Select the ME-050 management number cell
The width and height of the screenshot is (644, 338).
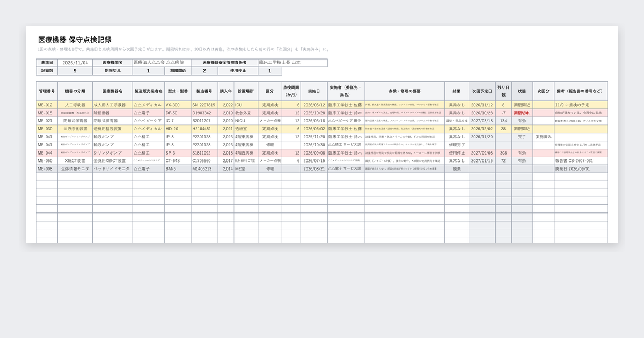click(x=47, y=161)
